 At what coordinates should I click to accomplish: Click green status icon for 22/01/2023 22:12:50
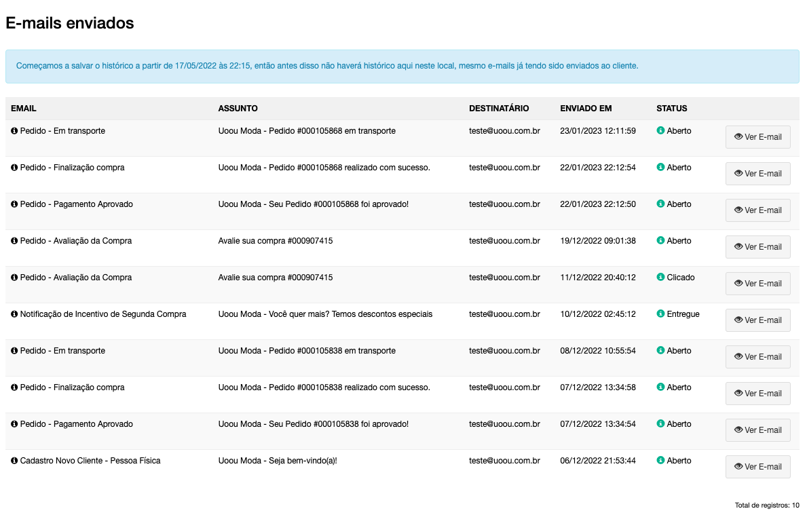click(660, 204)
